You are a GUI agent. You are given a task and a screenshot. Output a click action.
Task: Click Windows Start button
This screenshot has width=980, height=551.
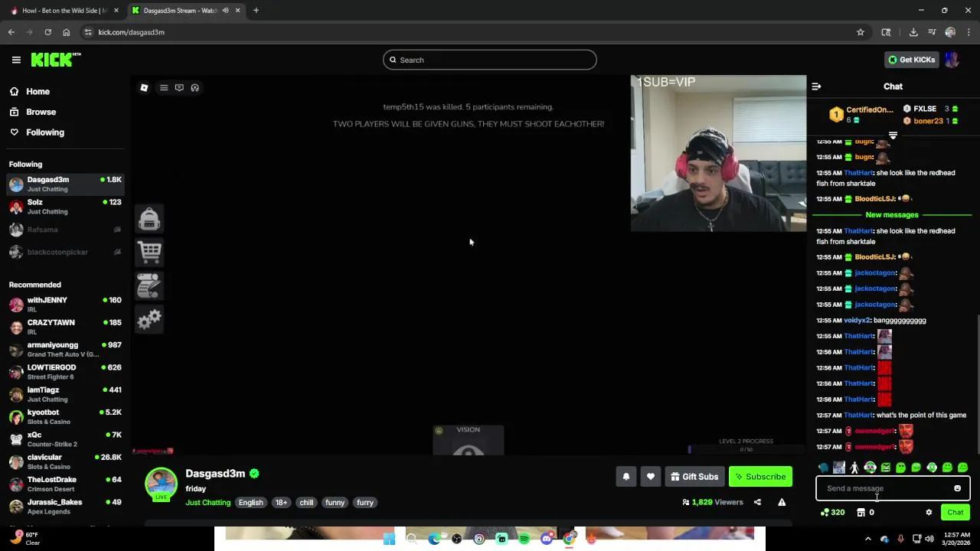pyautogui.click(x=389, y=540)
